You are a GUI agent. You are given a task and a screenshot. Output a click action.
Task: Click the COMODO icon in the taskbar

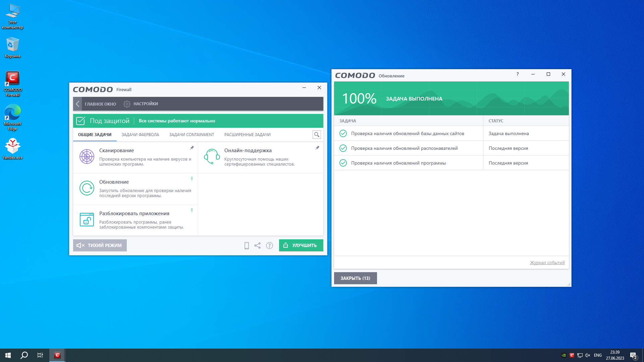pyautogui.click(x=57, y=355)
